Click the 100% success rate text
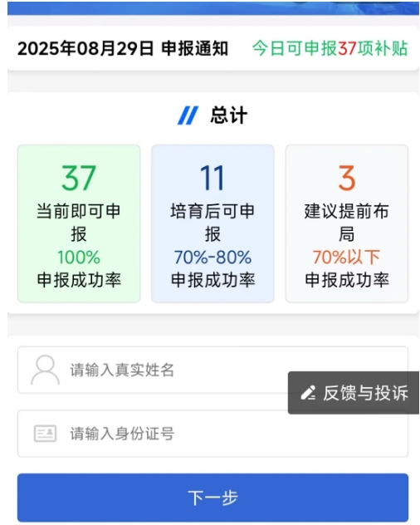Viewport: 420px width, 525px height. pos(79,258)
